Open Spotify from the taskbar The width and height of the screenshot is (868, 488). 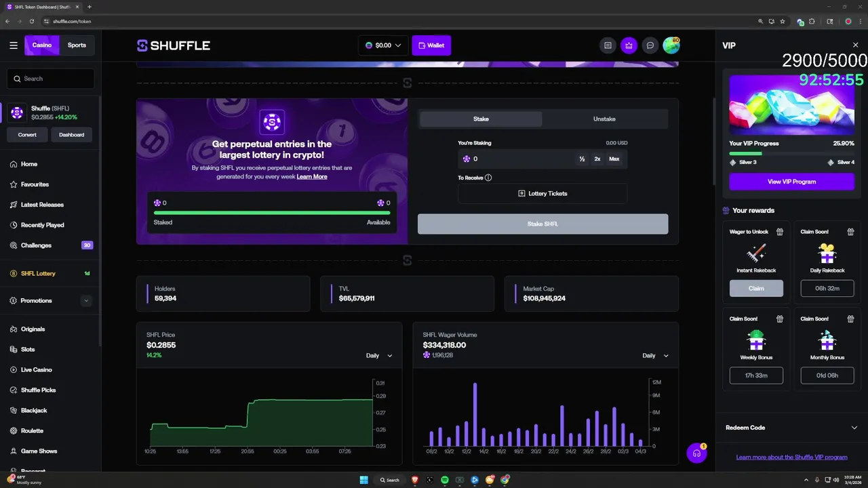[x=445, y=480]
